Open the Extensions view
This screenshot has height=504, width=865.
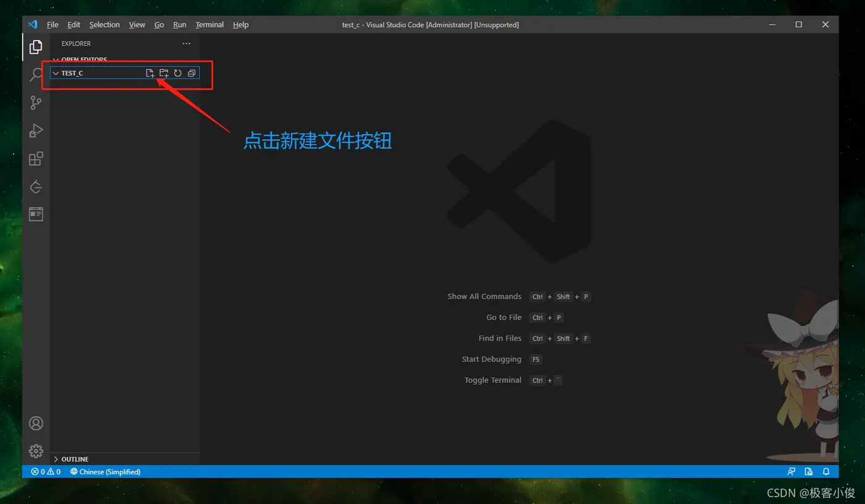[36, 159]
